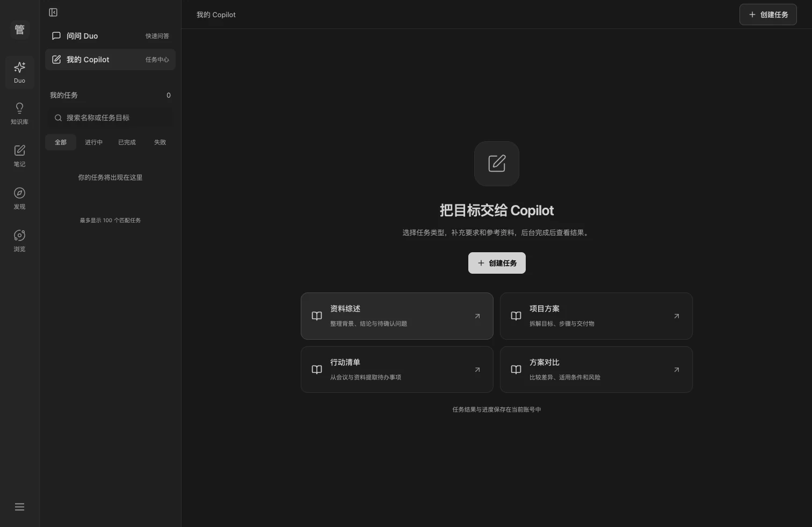Collapse the sidebar panel icon
Screen dimensions: 812x527
point(53,12)
